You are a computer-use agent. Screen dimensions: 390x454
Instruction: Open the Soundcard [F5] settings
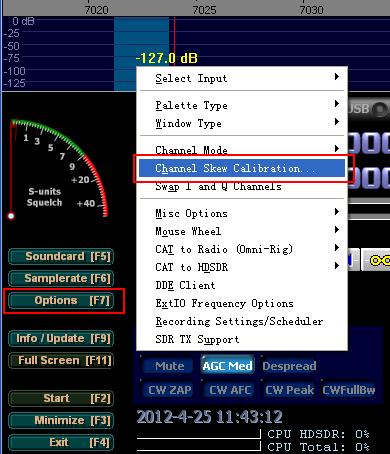[x=61, y=256]
